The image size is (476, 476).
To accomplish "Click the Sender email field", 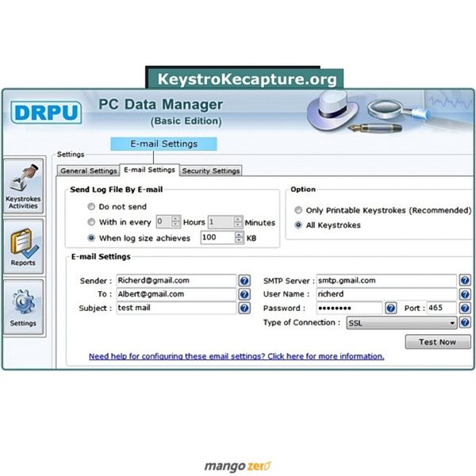I will (176, 281).
